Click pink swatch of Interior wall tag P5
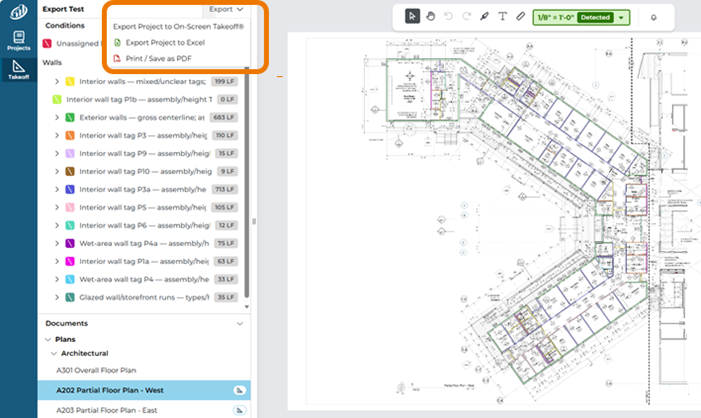Image resolution: width=701 pixels, height=418 pixels. [x=70, y=207]
